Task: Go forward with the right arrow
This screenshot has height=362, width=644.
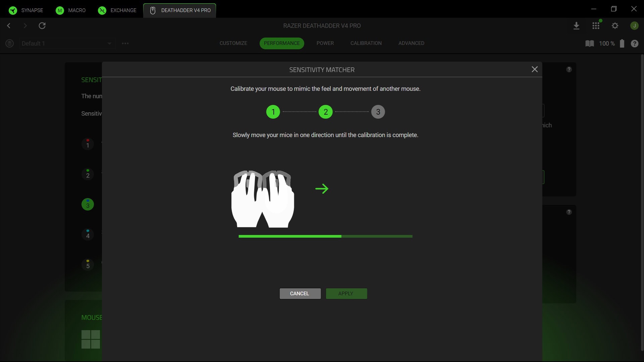Action: [x=25, y=25]
